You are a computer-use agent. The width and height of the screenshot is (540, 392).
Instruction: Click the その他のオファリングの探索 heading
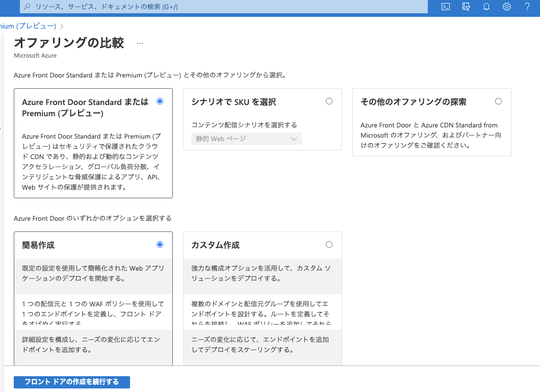(x=413, y=102)
